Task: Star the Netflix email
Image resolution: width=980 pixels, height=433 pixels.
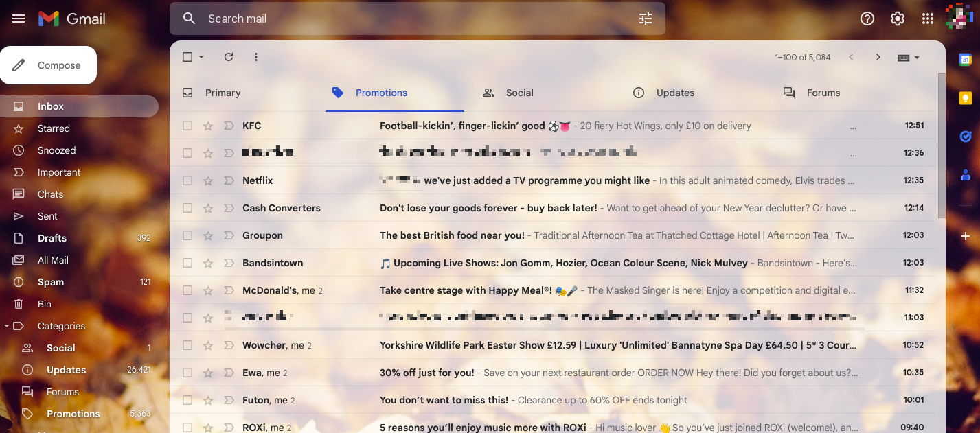Action: click(x=208, y=180)
